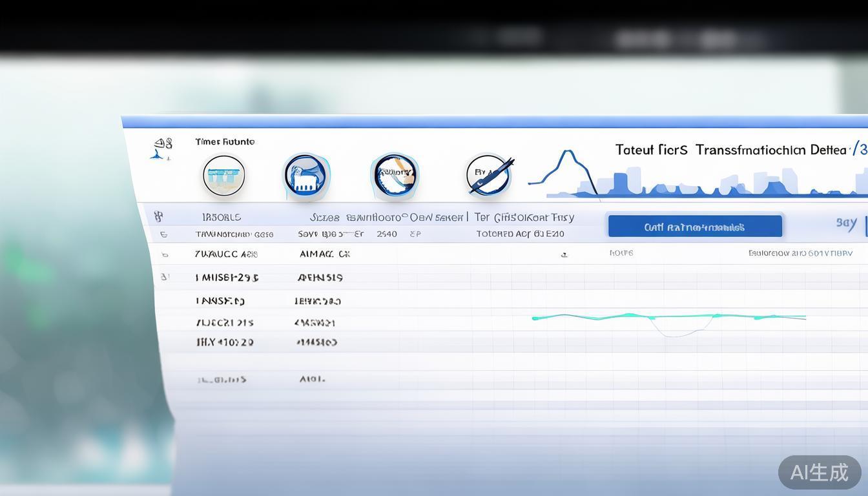868x496 pixels.
Task: Click the small logo icon at top-left of panel
Action: click(161, 149)
